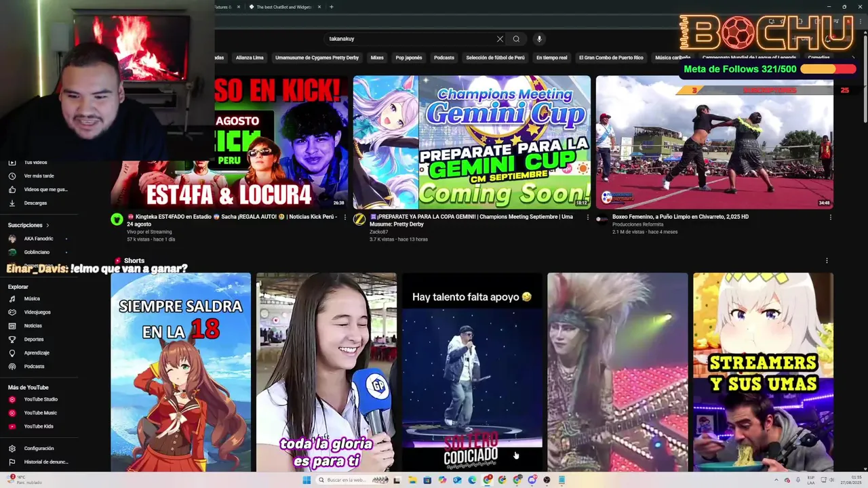Open the Aprendizaje explore category
Viewport: 868px width, 488px height.
(37, 353)
